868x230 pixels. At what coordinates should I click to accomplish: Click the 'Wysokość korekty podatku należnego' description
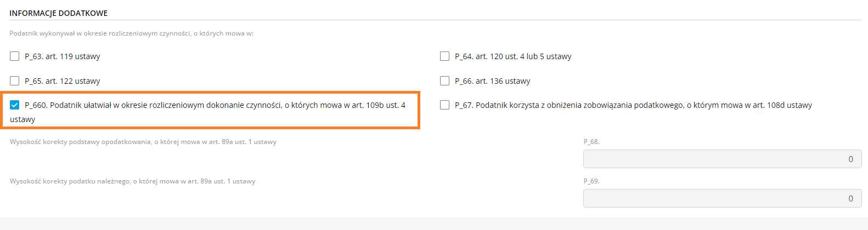[133, 181]
